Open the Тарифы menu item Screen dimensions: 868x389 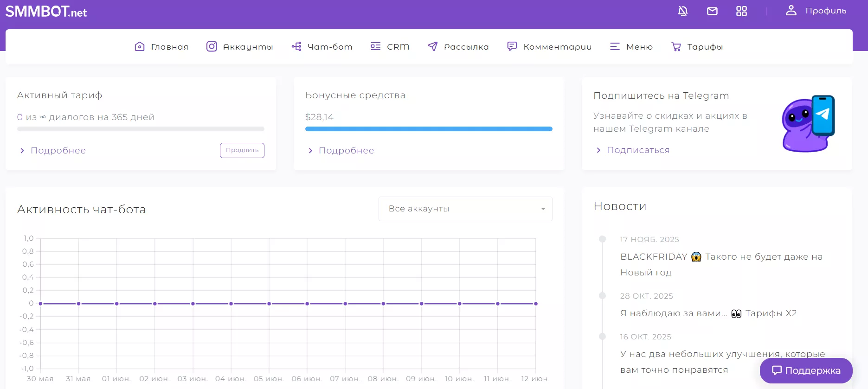point(705,47)
